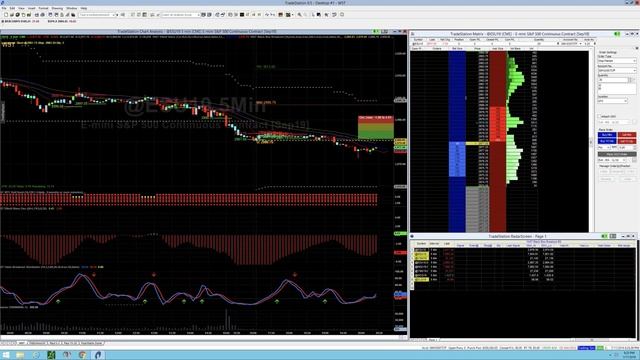Image resolution: width=640 pixels, height=360 pixels.
Task: Switch to the WST workspace tab
Action: (x=22, y=343)
